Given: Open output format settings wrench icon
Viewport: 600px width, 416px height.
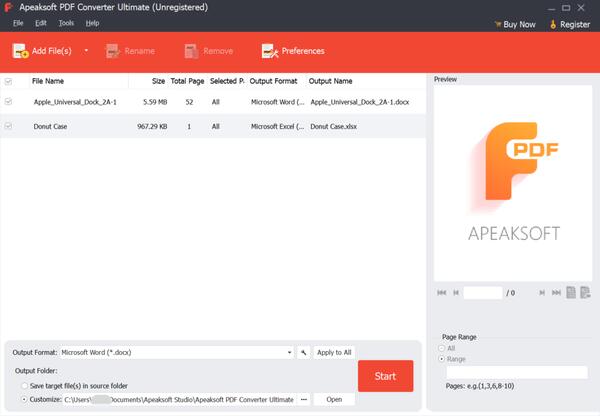Looking at the screenshot, I should 303,352.
